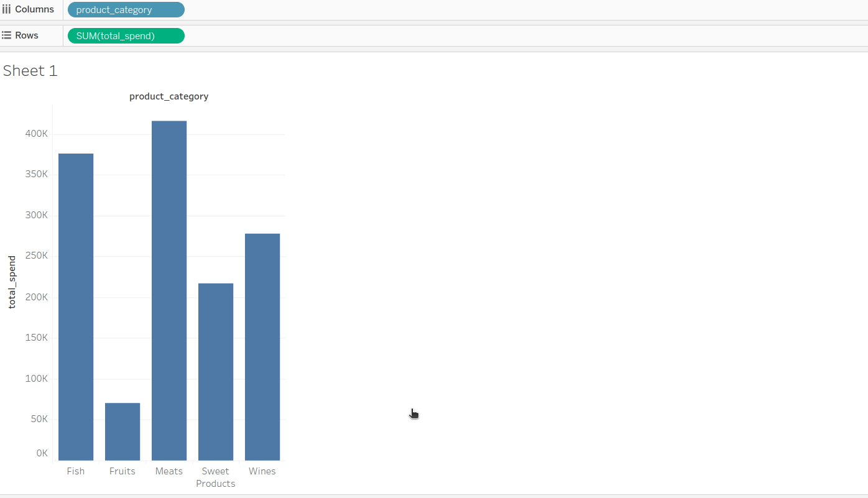Select the Sheet 1 title
Image resolution: width=868 pixels, height=498 pixels.
(30, 71)
